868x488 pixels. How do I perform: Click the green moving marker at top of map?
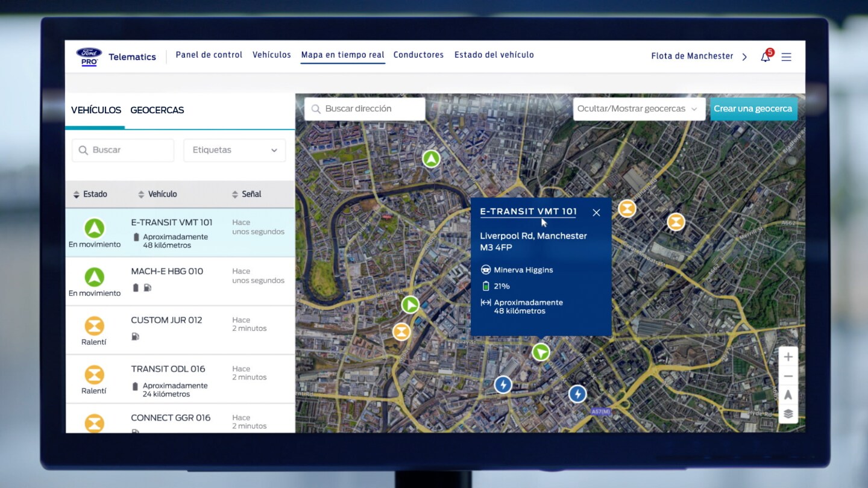[431, 159]
